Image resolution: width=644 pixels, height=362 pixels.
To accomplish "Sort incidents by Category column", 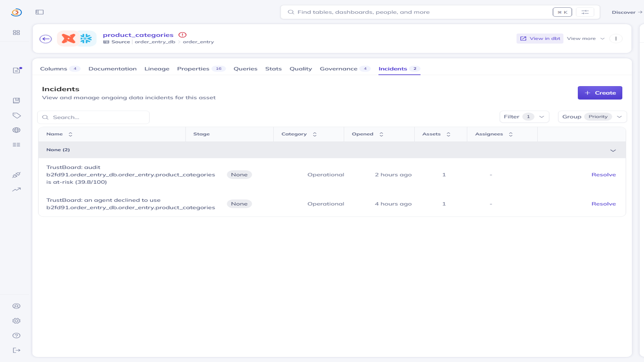I will (315, 134).
